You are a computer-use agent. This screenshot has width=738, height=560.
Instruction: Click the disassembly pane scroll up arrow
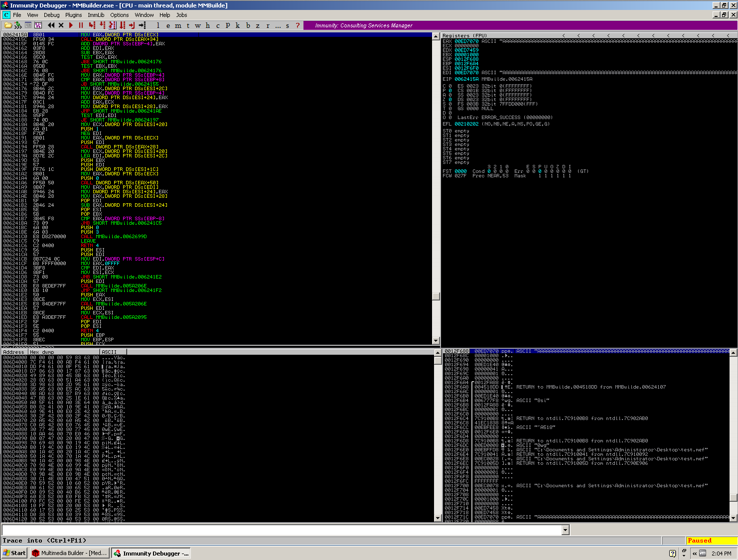pos(436,36)
